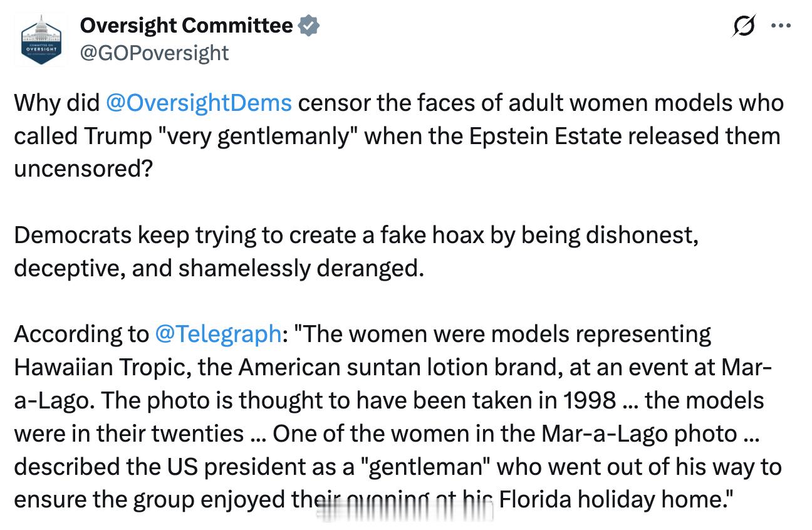Image resolution: width=812 pixels, height=530 pixels.
Task: Open the Grok explain-post icon
Action: point(744,27)
